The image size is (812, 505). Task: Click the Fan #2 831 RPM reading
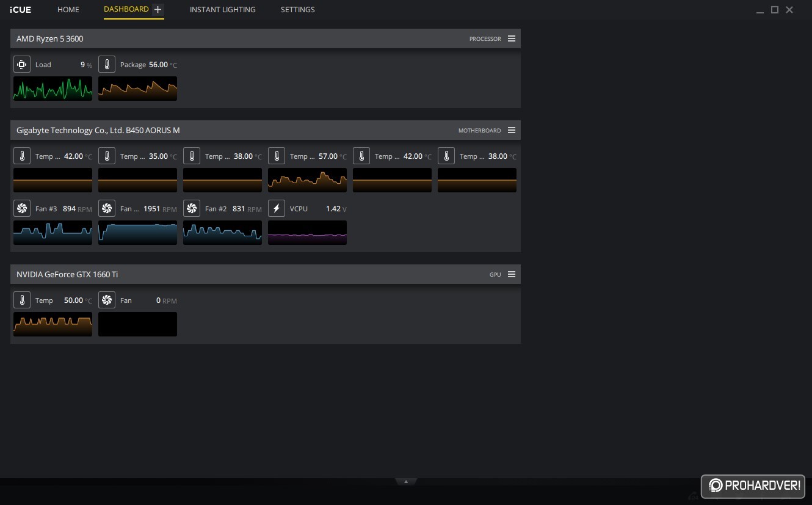pos(247,209)
